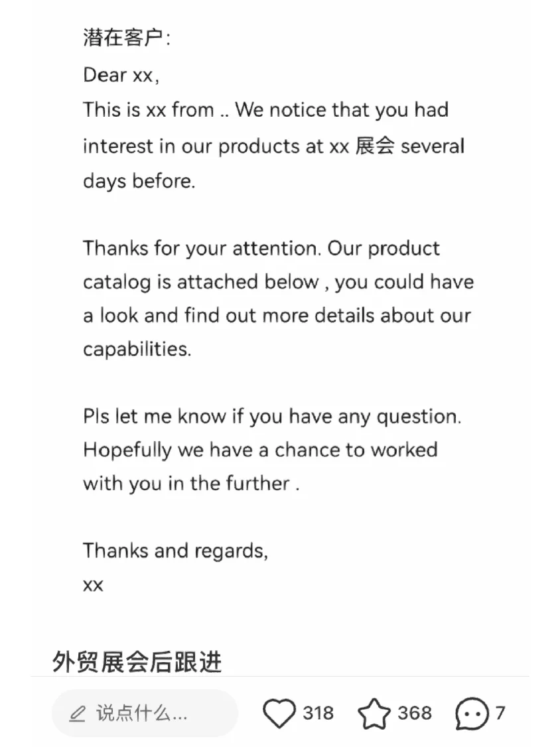Click the pencil icon in the comment box
Screen dimensions: 560x747
pos(78,714)
